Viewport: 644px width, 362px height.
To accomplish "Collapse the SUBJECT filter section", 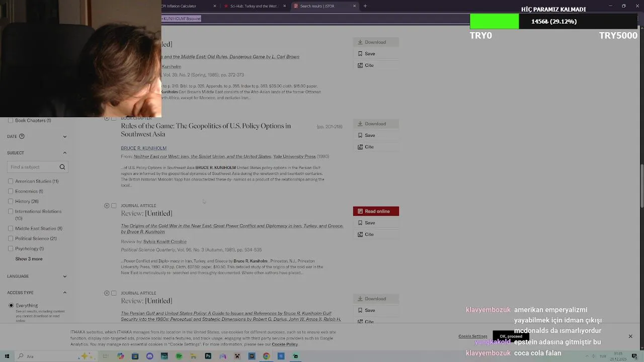I will coord(64,153).
